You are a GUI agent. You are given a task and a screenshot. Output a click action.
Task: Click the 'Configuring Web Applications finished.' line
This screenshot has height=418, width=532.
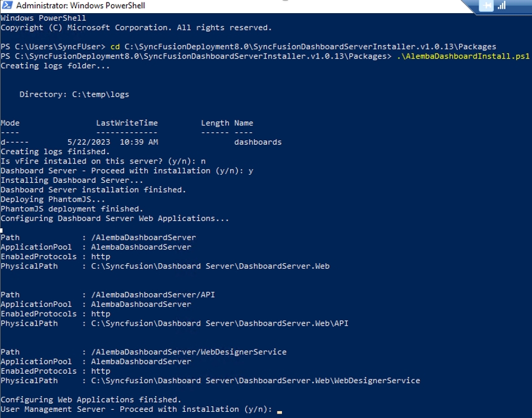[90, 399]
